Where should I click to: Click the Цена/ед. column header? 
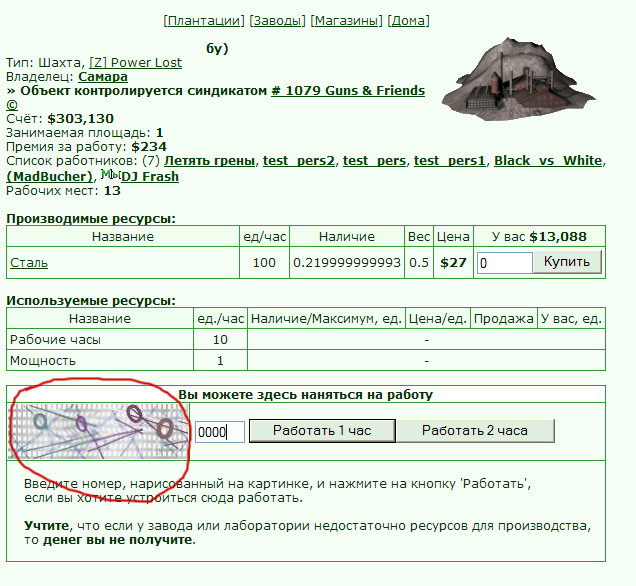pos(438,319)
